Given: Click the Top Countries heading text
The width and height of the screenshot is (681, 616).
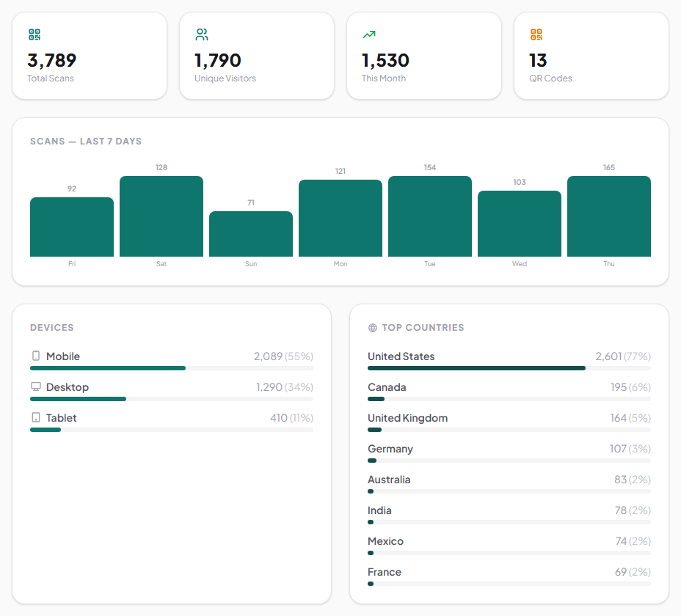Looking at the screenshot, I should (423, 327).
